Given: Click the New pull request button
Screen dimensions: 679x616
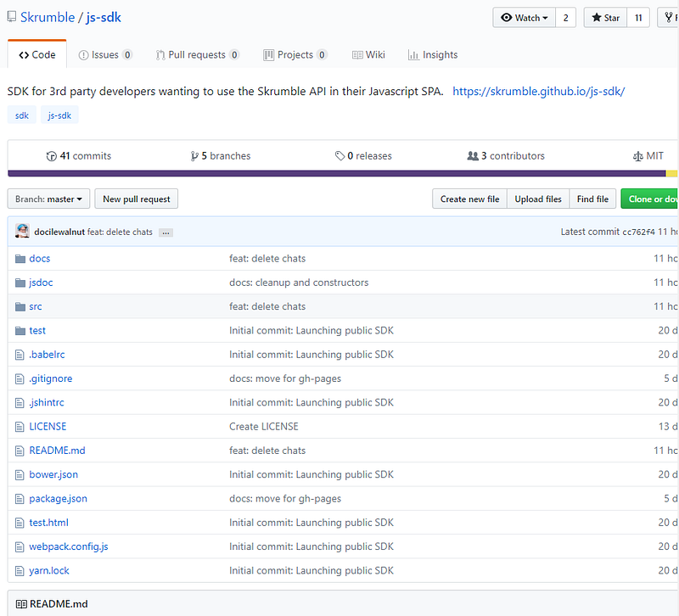Looking at the screenshot, I should coord(137,199).
